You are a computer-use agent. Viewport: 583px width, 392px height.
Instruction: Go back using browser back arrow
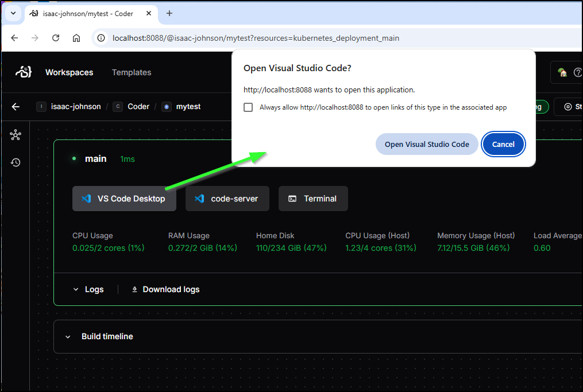pyautogui.click(x=14, y=38)
